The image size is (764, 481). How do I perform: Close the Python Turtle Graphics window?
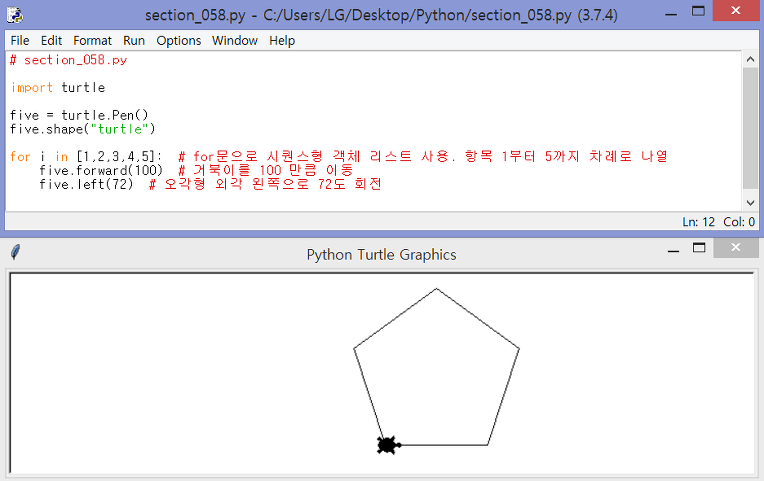[x=736, y=248]
